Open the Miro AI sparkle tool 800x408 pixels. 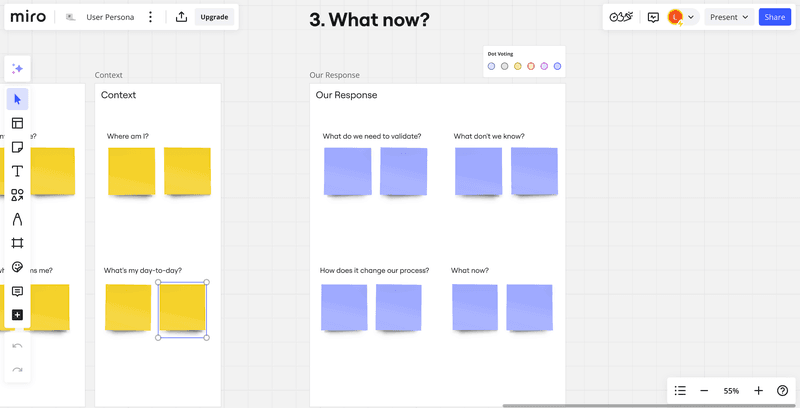point(17,69)
